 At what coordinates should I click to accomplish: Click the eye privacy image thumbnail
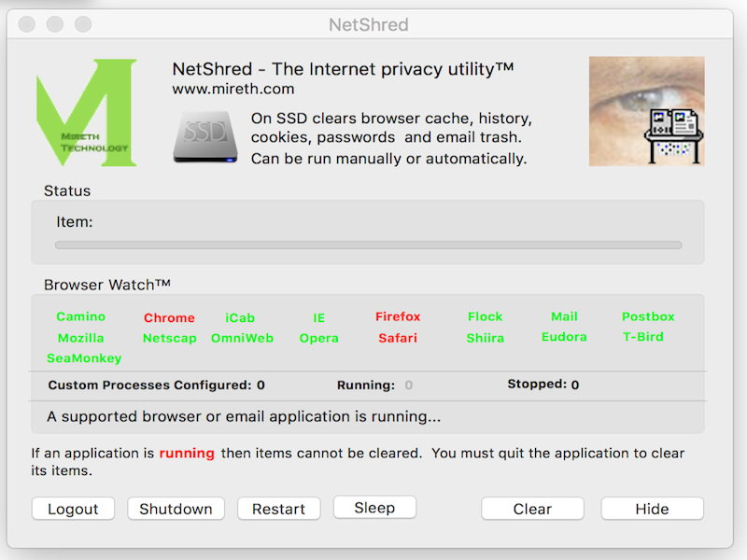[x=646, y=111]
